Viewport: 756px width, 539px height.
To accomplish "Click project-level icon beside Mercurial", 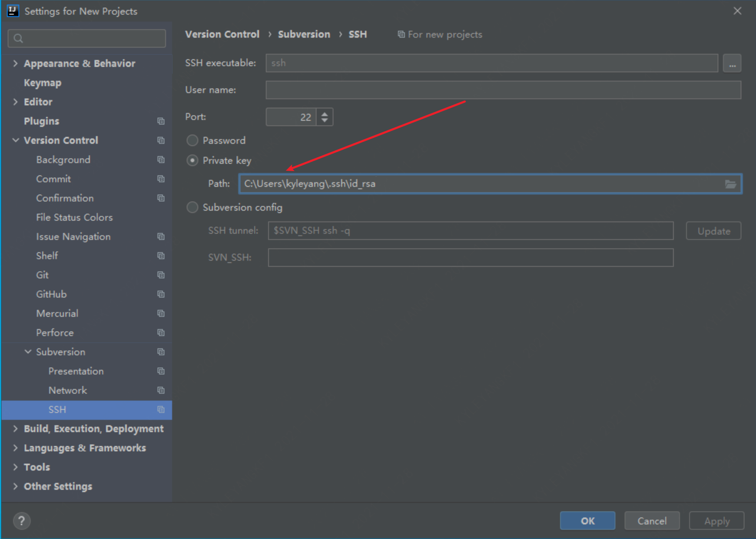I will pyautogui.click(x=161, y=313).
